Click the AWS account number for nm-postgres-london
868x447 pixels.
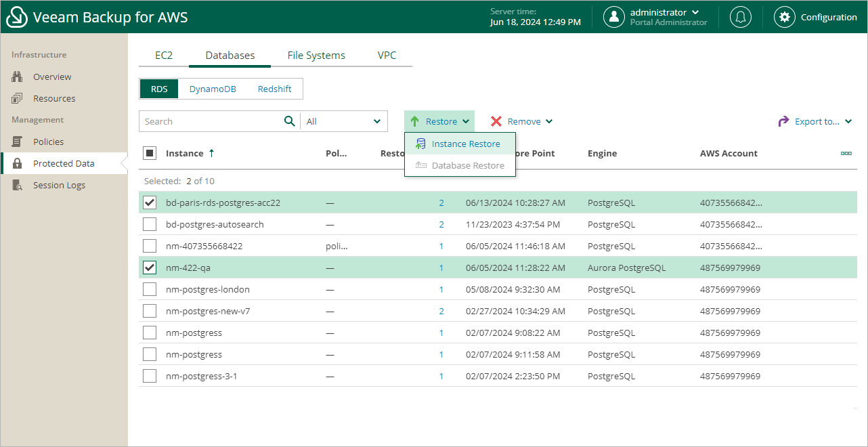pos(730,289)
